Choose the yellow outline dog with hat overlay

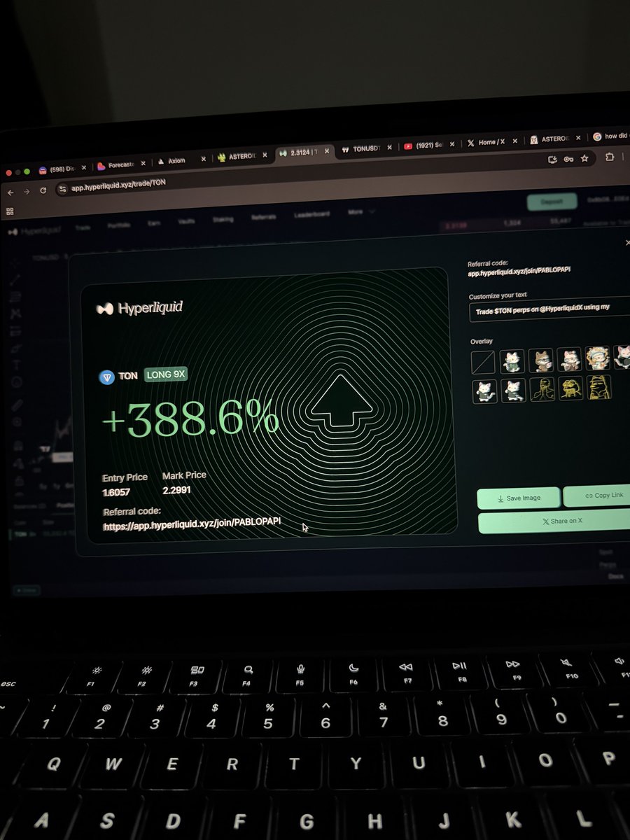(599, 387)
